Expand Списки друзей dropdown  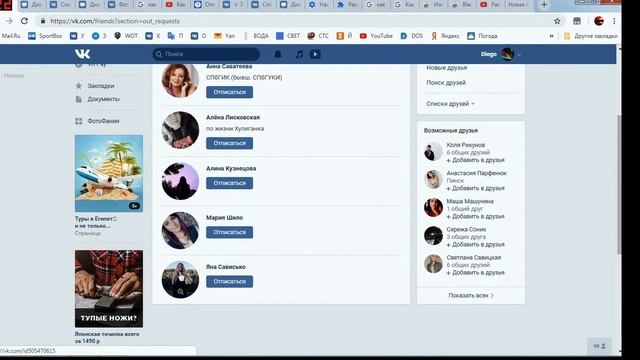[450, 104]
